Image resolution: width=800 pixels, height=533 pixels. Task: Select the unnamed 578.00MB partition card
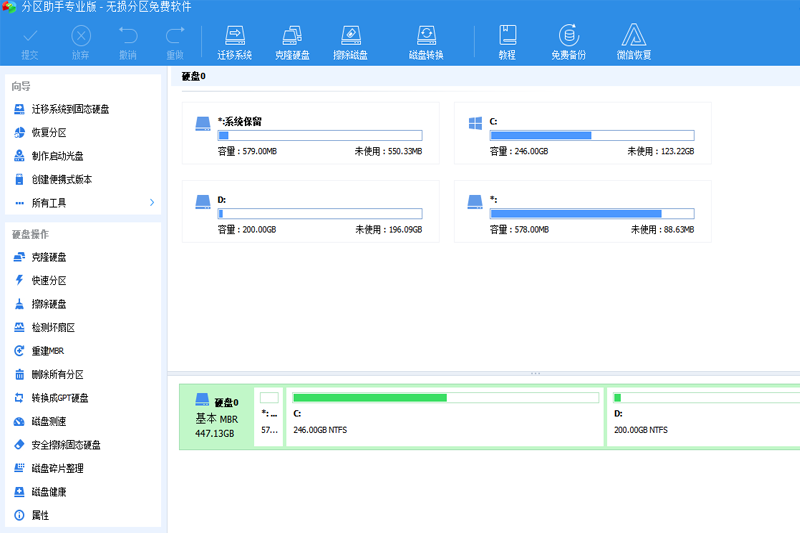583,212
